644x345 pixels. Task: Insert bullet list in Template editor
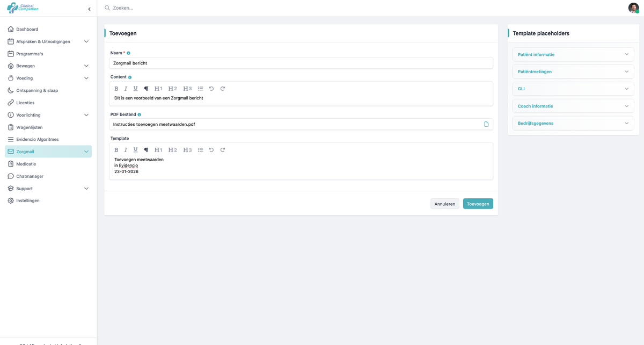tap(200, 150)
